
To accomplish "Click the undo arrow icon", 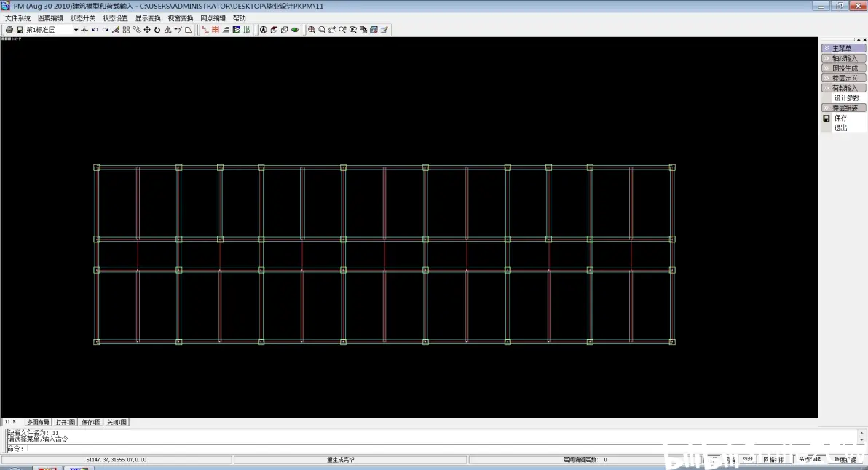I will (95, 30).
